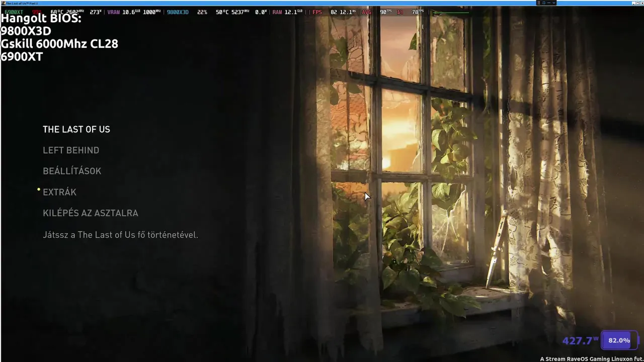Click the 82.0% battery-style indicator
The image size is (644, 362).
pos(619,340)
